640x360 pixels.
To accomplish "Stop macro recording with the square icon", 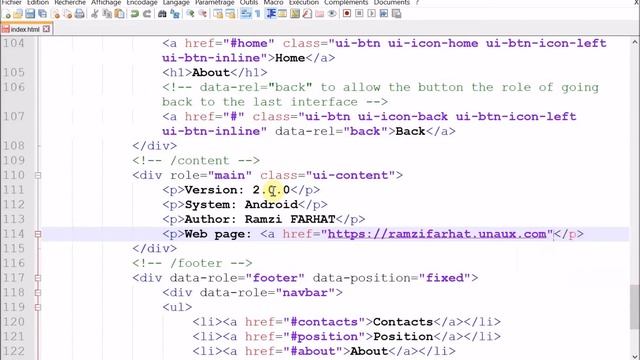I will point(359,14).
